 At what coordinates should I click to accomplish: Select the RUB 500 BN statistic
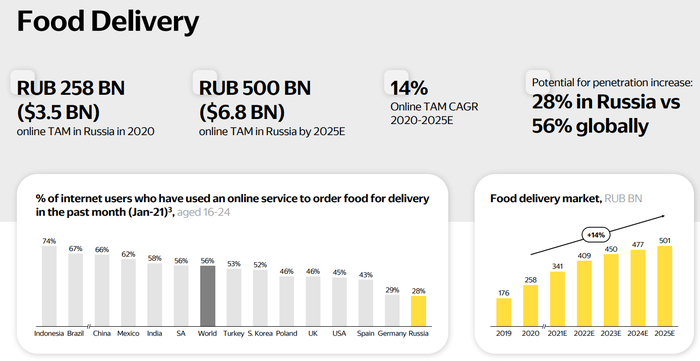click(x=254, y=88)
